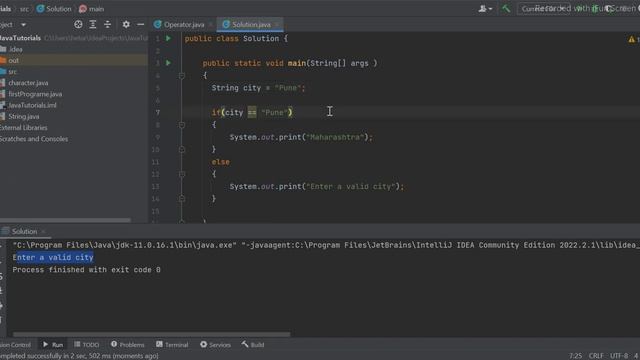Open Project panel settings gear
The image size is (640, 360).
[126, 24]
